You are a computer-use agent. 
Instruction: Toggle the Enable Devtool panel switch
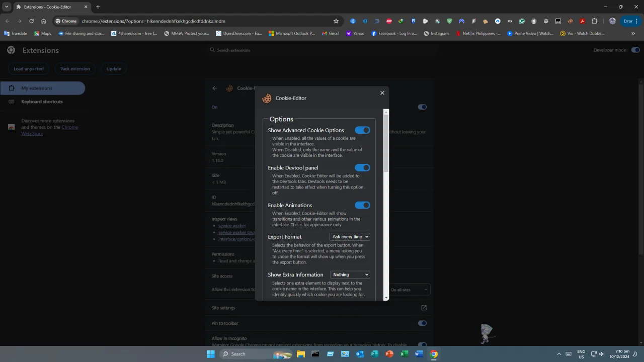pos(363,167)
